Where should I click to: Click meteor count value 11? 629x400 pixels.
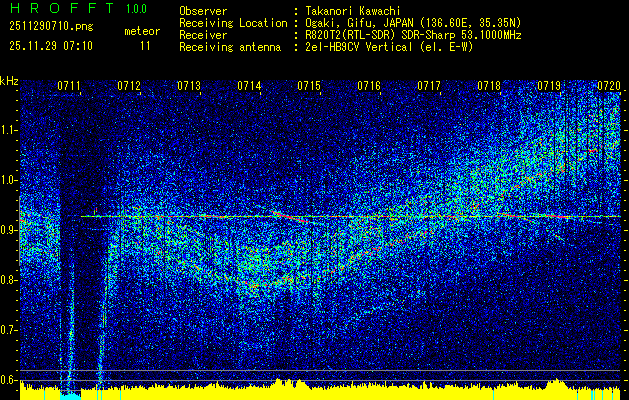click(x=145, y=46)
